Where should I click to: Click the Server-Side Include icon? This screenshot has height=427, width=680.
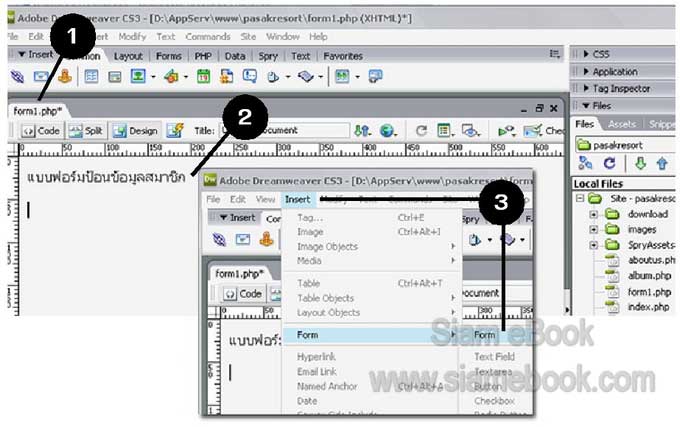coord(226,77)
